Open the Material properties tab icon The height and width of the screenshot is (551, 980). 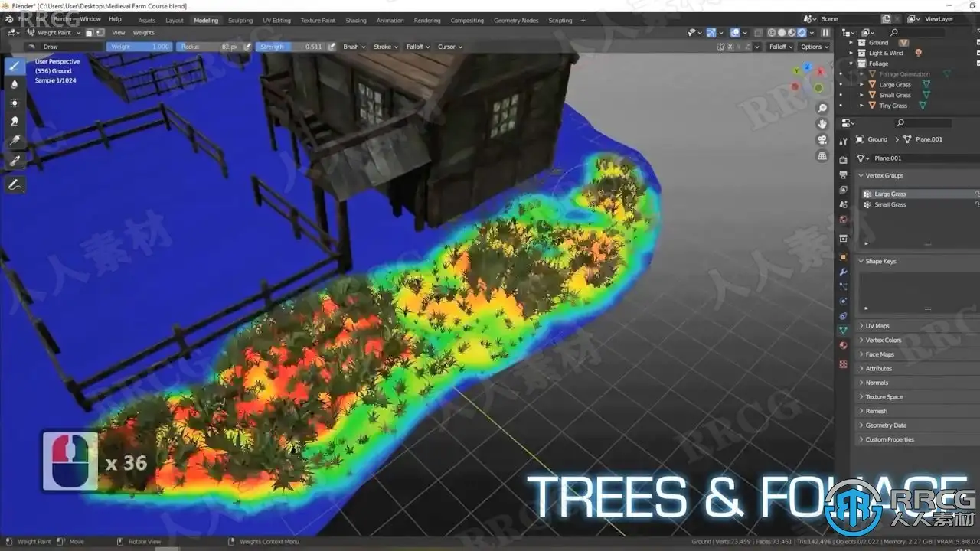(843, 345)
